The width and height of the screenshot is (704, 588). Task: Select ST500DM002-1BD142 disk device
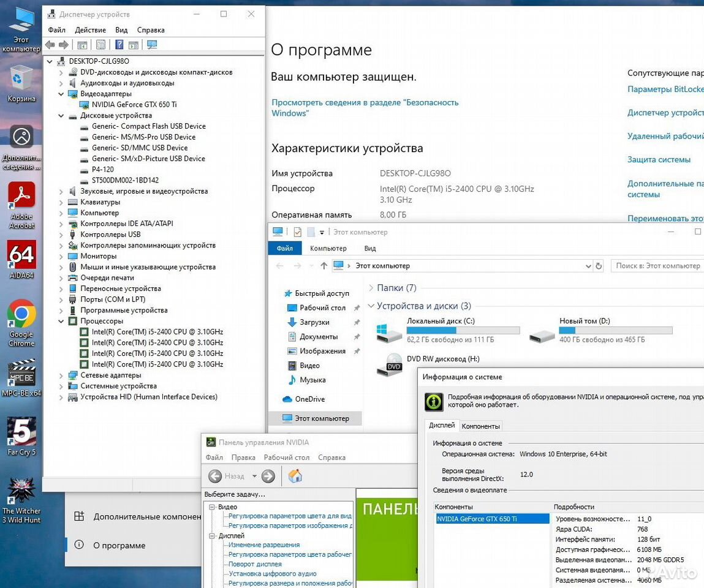click(x=125, y=180)
